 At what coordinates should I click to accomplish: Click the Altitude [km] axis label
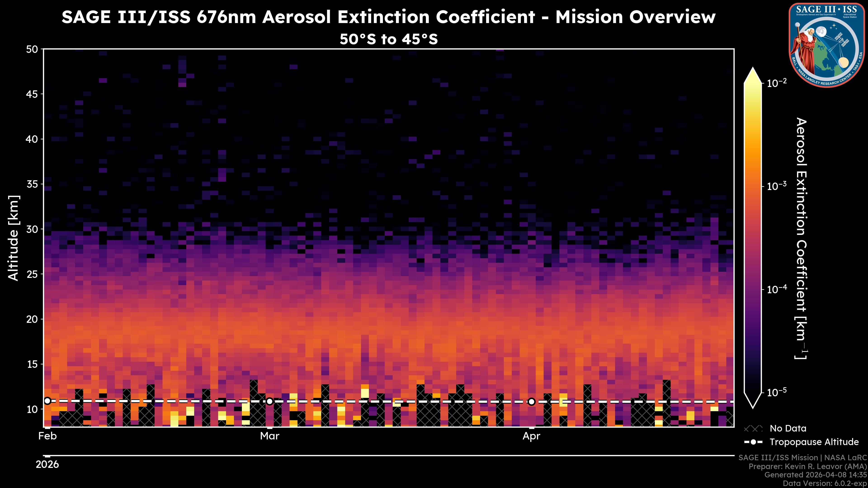click(x=14, y=238)
